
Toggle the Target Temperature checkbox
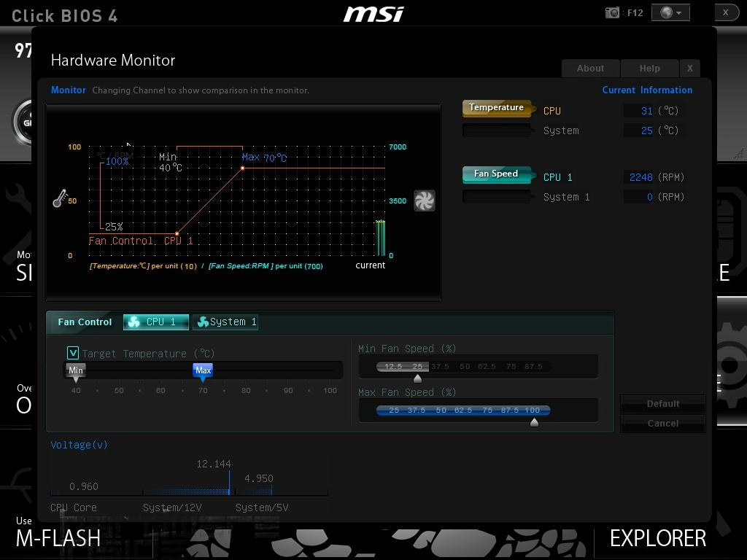(73, 353)
